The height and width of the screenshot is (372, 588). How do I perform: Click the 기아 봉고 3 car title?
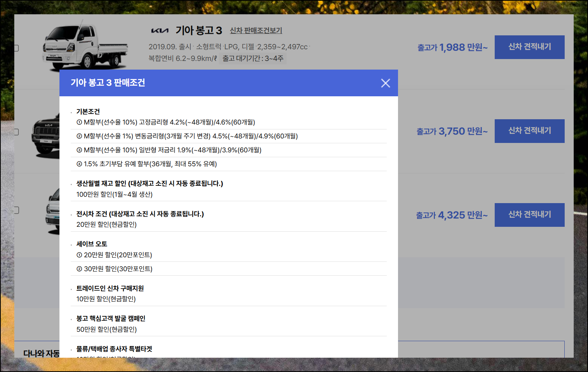click(x=199, y=30)
